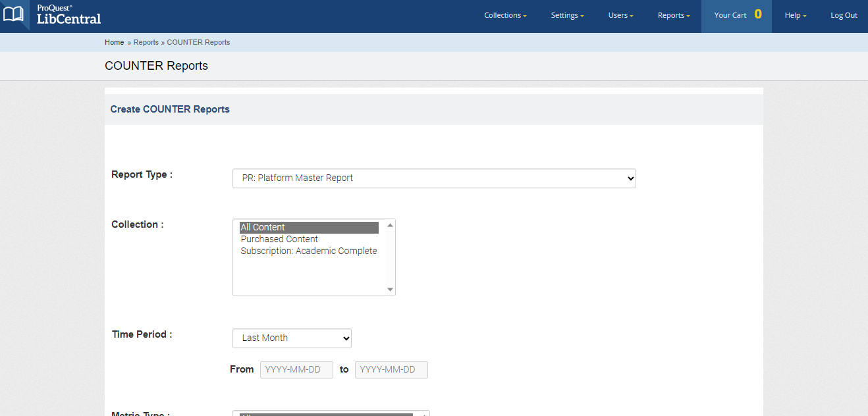Open the Report Type dropdown
This screenshot has height=416, width=868.
[433, 178]
